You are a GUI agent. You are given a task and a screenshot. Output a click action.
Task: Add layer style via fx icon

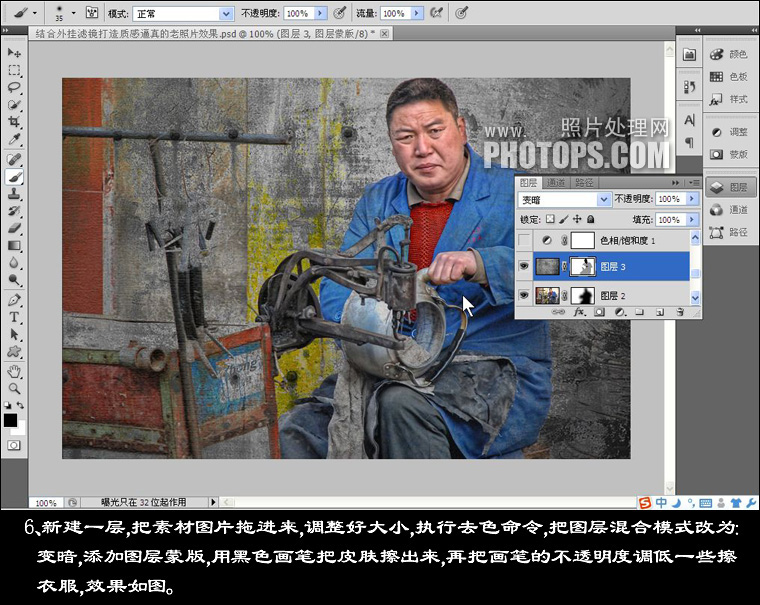coord(579,312)
